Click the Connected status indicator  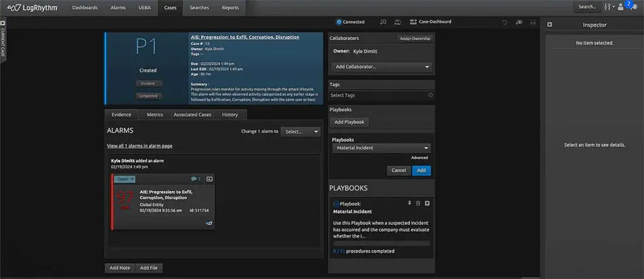350,22
